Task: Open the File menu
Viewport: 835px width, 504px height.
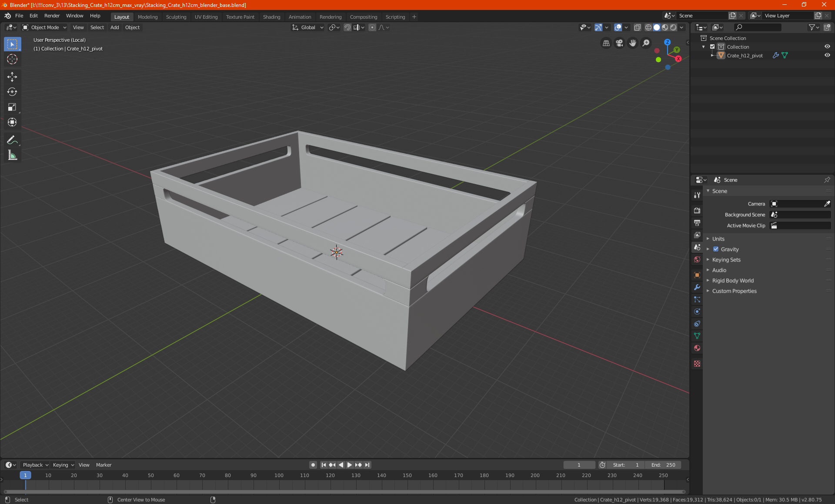Action: coord(19,16)
